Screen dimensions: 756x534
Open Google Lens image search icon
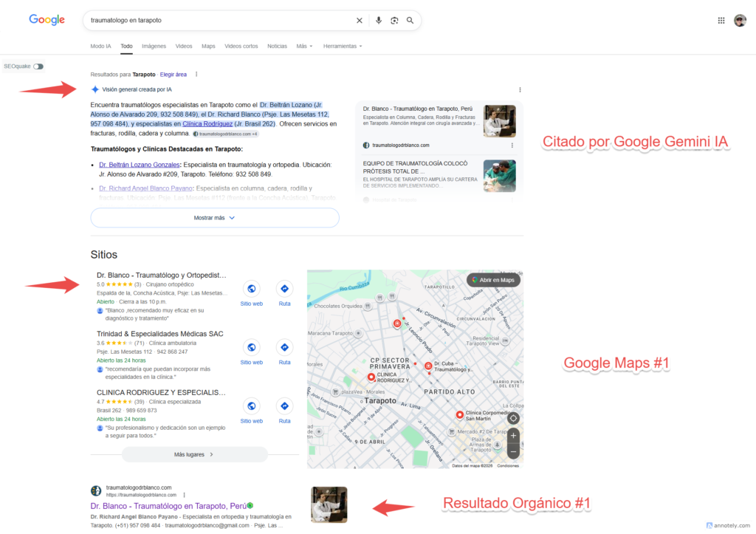(x=394, y=20)
